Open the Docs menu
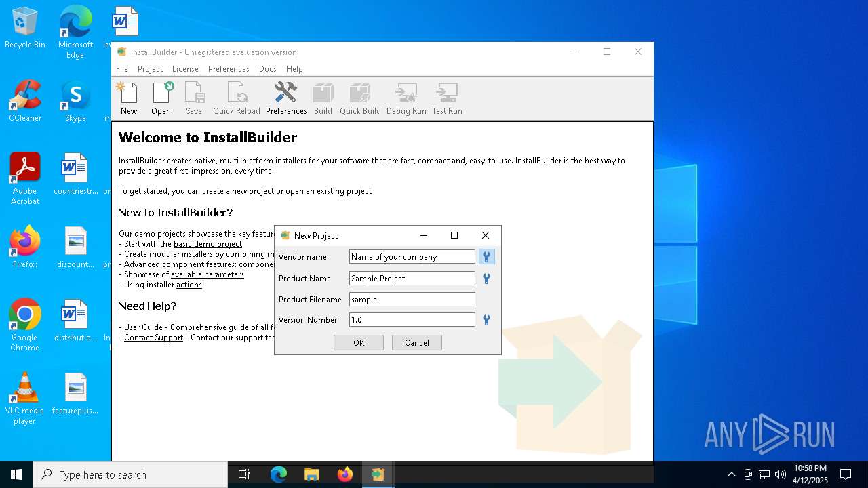 click(268, 69)
